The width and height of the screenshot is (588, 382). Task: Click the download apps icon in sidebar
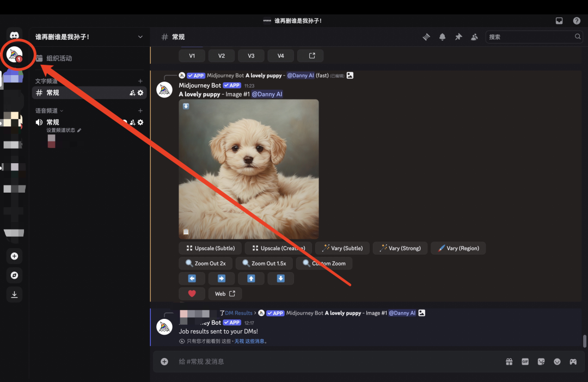pyautogui.click(x=15, y=294)
